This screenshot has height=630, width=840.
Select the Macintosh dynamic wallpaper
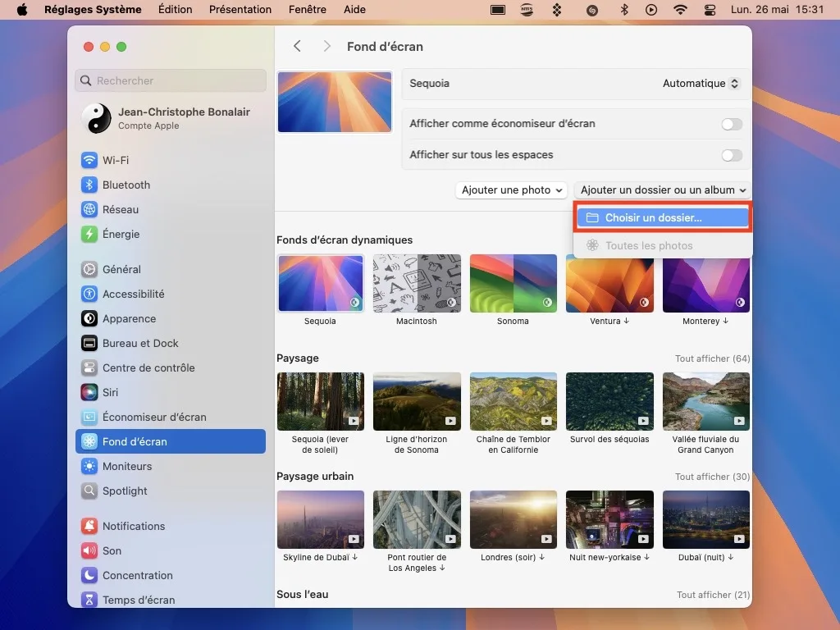(417, 283)
